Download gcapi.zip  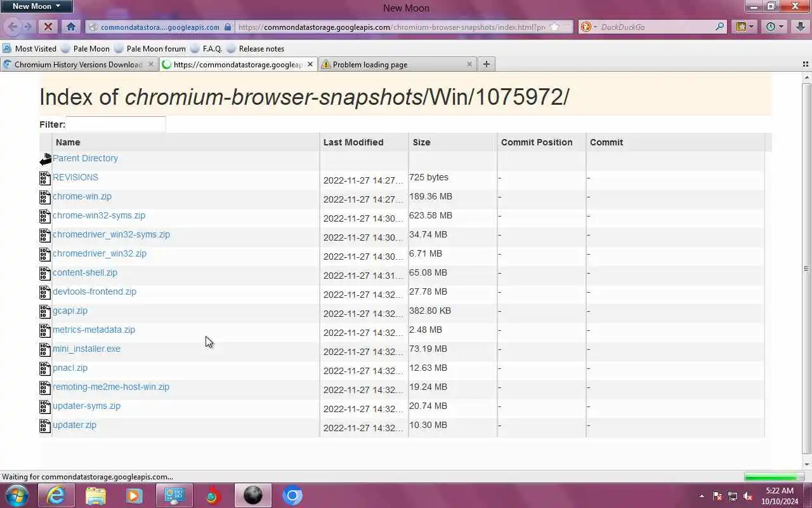point(70,311)
